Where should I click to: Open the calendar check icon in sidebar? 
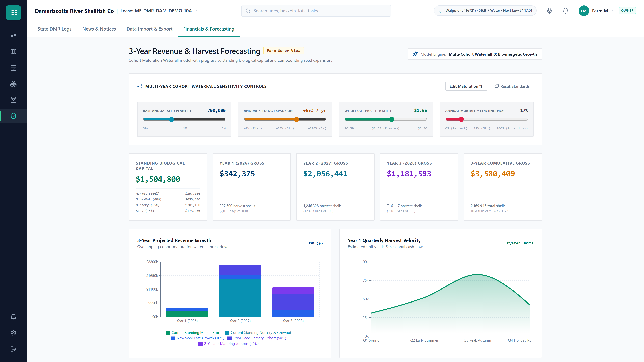click(x=13, y=68)
